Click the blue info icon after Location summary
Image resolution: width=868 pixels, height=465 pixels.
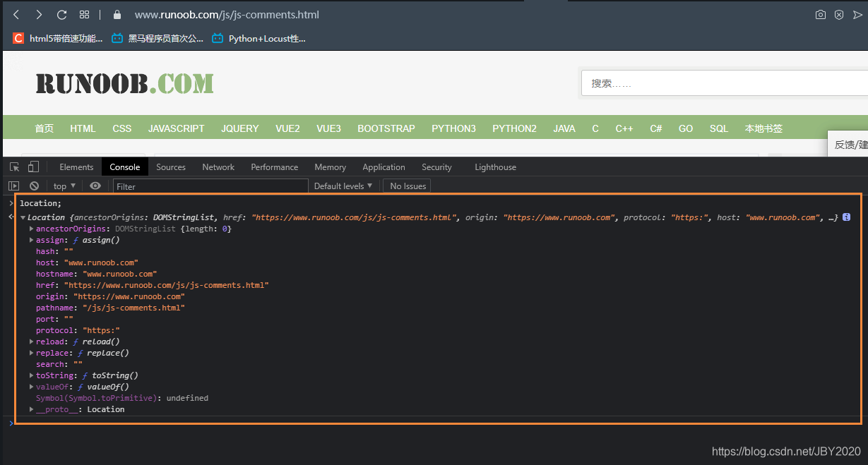tap(846, 217)
